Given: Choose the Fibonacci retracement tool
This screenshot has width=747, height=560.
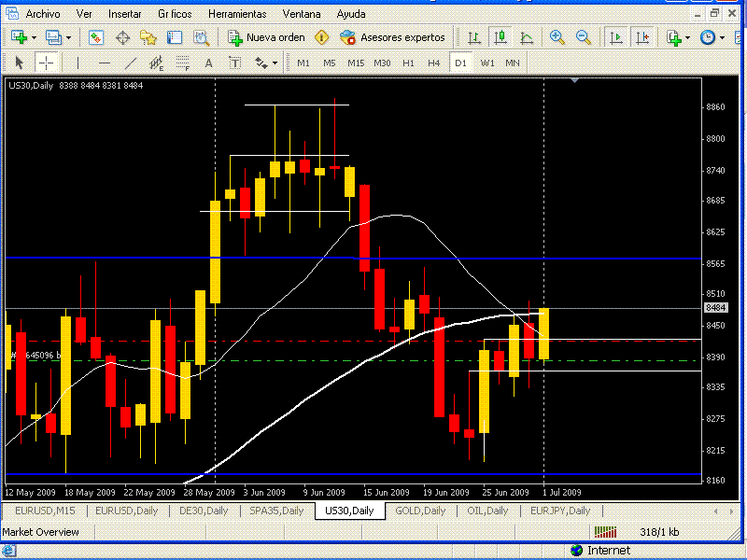Looking at the screenshot, I should click(x=183, y=63).
